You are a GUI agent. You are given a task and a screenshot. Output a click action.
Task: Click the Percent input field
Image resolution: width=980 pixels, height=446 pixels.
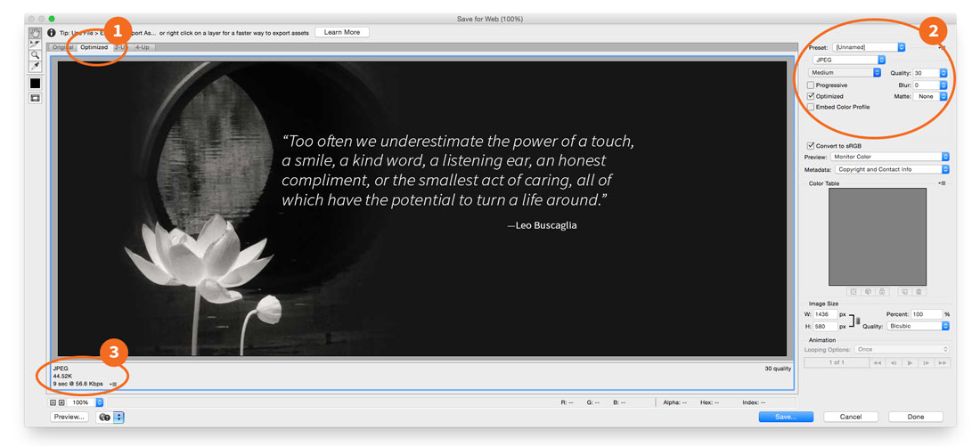pyautogui.click(x=927, y=314)
